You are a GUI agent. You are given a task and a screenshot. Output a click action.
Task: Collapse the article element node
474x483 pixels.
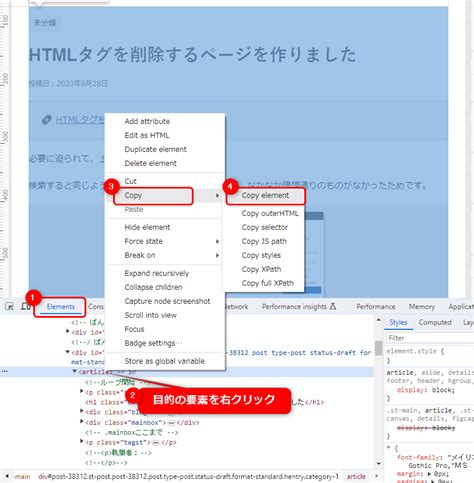pyautogui.click(x=75, y=371)
